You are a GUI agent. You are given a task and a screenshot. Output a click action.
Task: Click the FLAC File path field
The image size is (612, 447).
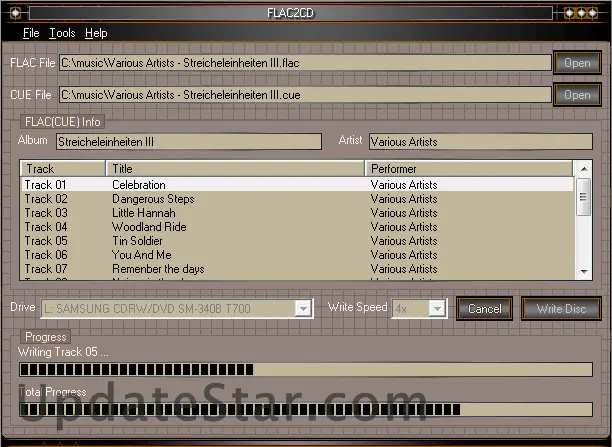click(304, 63)
